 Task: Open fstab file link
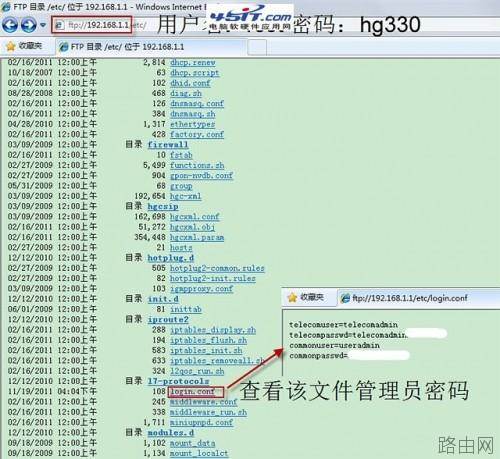pyautogui.click(x=181, y=155)
